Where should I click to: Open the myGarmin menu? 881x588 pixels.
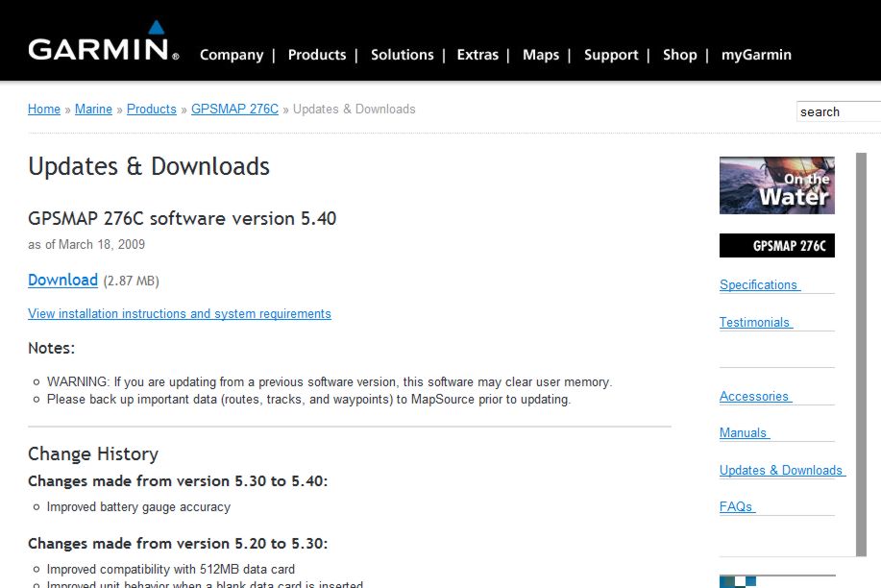(x=756, y=55)
